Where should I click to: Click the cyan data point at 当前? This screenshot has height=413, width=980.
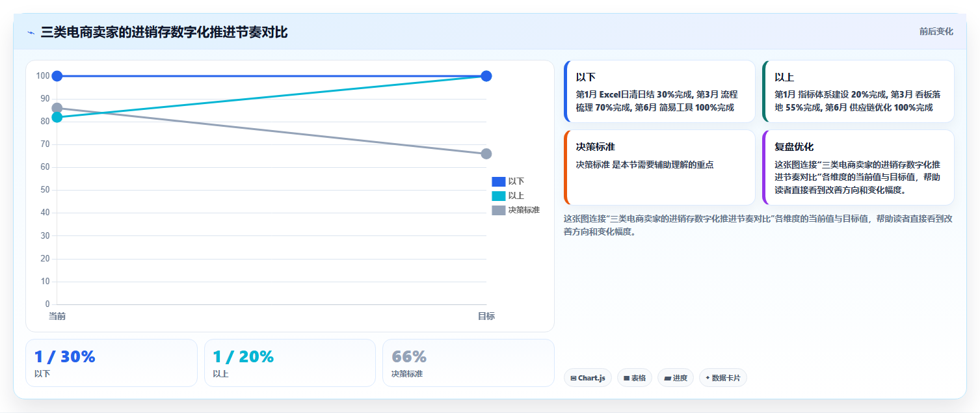(x=57, y=117)
